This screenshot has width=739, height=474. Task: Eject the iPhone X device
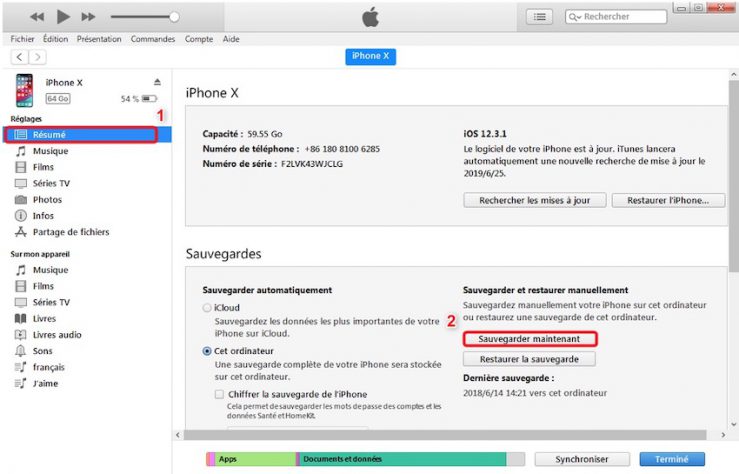pyautogui.click(x=157, y=82)
